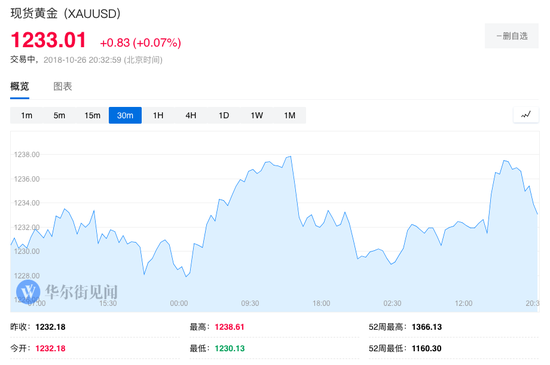Image resolution: width=550 pixels, height=365 pixels.
Task: Select the 1W interval
Action: (257, 115)
